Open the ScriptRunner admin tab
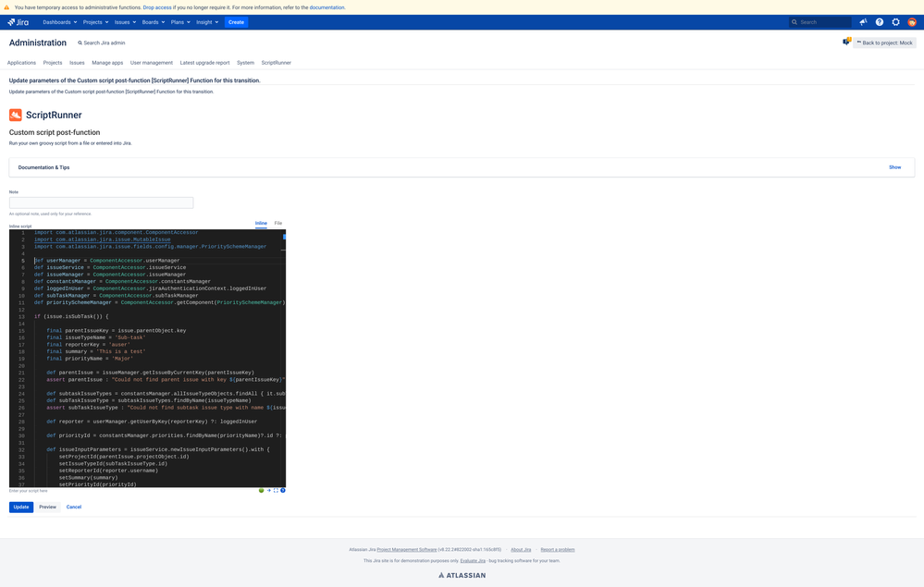The width and height of the screenshot is (924, 587). (x=276, y=63)
